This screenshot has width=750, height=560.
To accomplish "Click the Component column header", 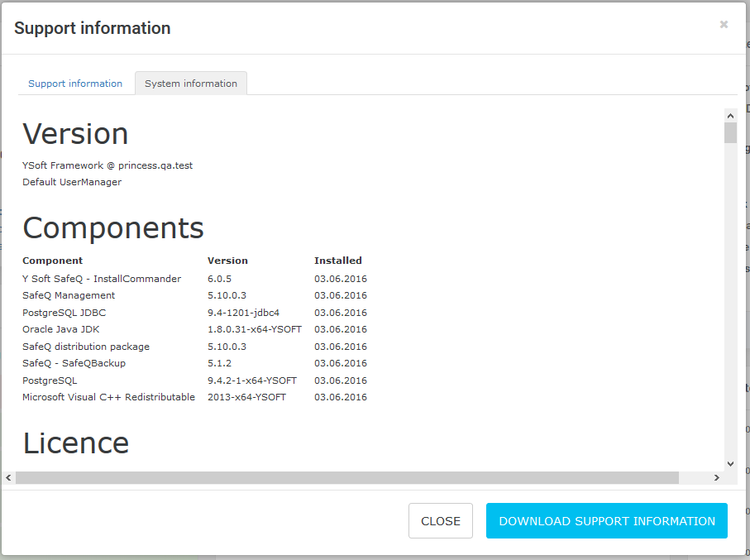I will (x=53, y=261).
